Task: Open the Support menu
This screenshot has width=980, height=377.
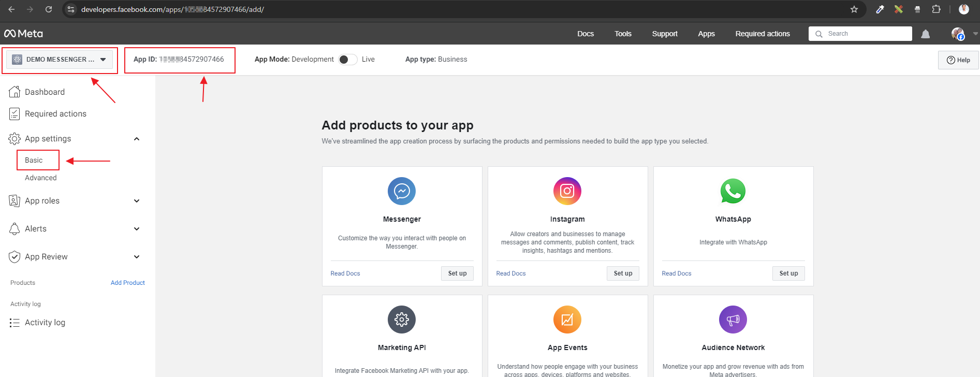Action: click(x=665, y=34)
